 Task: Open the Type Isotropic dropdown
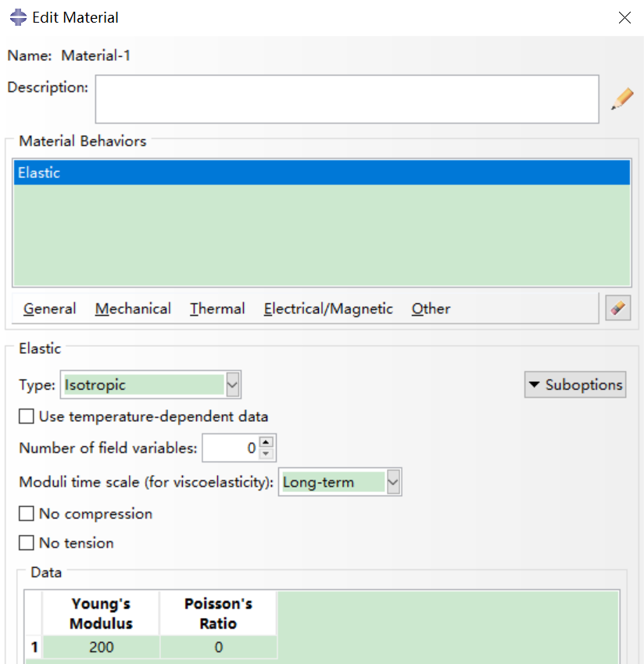point(233,384)
